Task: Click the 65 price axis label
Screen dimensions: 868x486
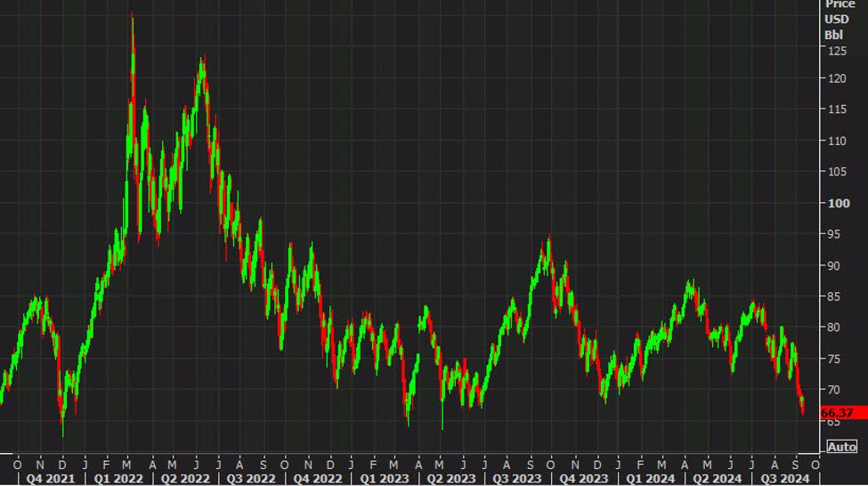Action: 832,421
